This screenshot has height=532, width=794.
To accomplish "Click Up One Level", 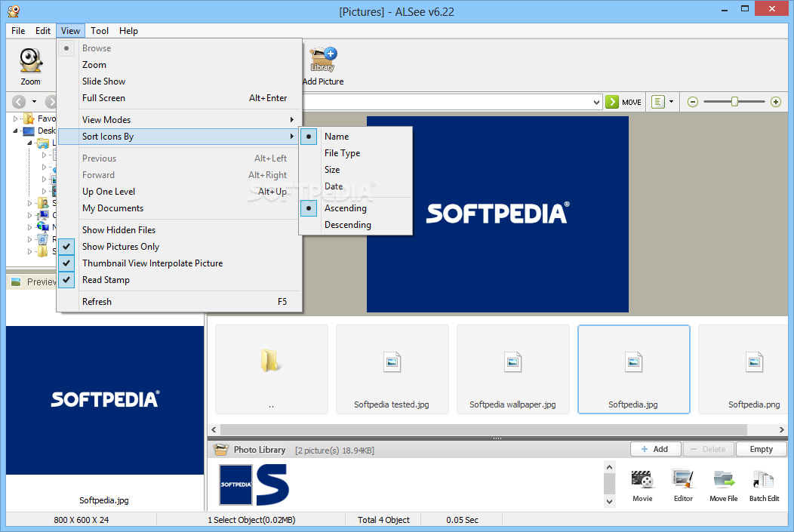I will coord(180,192).
